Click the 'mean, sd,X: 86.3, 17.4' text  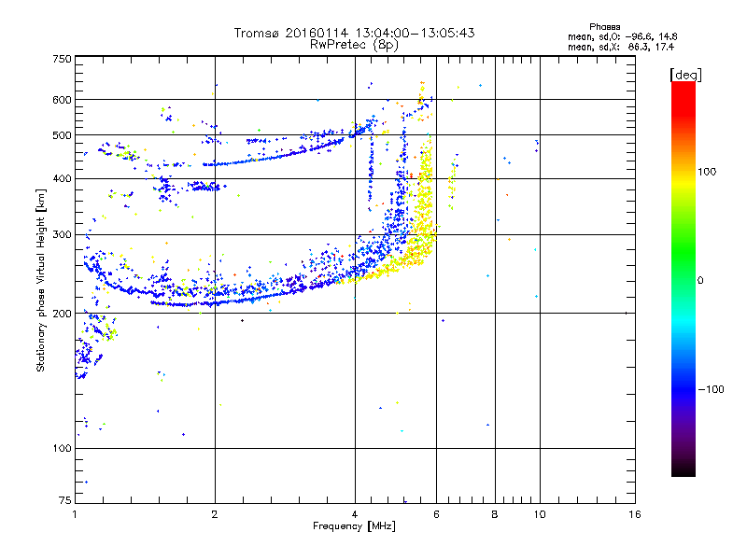(621, 47)
